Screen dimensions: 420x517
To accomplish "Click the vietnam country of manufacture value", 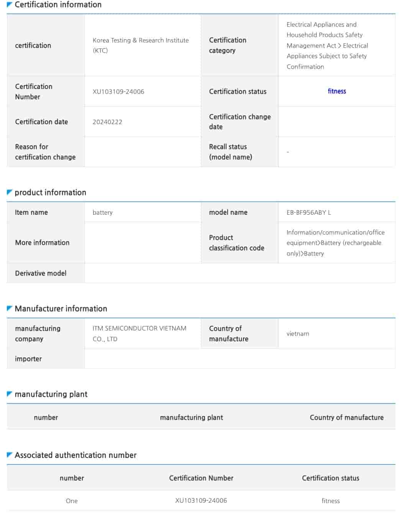I will (x=298, y=334).
